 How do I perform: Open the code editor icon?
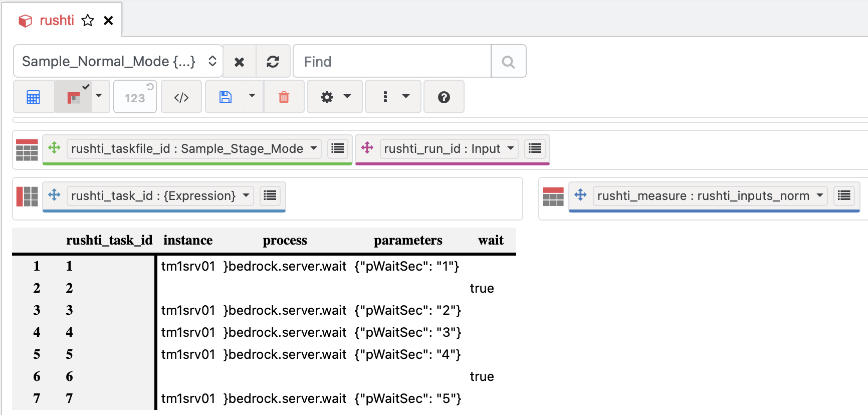(x=181, y=97)
